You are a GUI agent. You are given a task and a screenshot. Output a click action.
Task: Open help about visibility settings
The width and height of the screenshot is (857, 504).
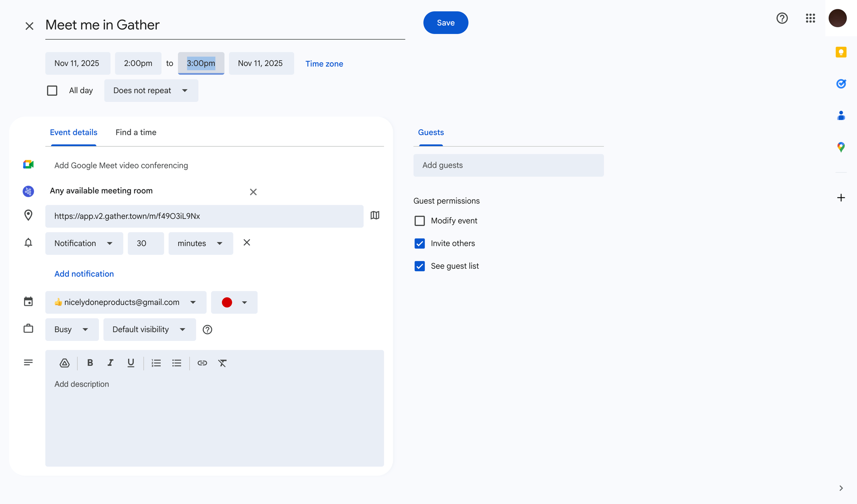point(207,329)
